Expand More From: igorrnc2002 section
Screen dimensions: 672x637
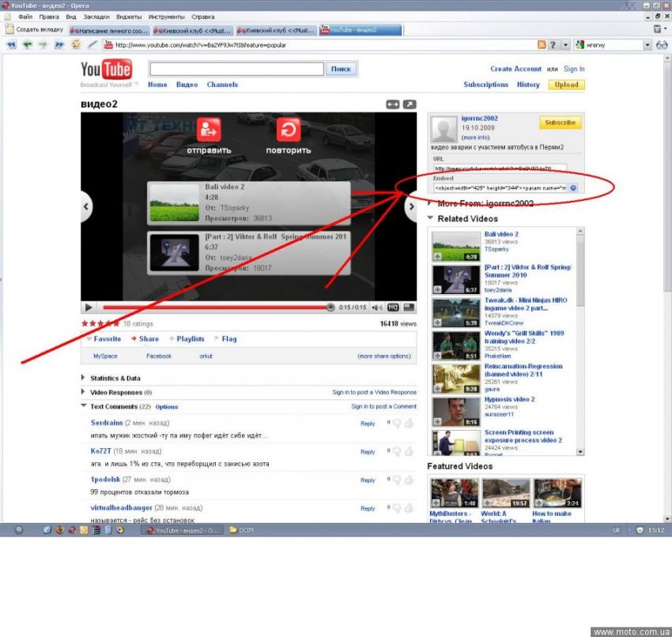[x=430, y=203]
